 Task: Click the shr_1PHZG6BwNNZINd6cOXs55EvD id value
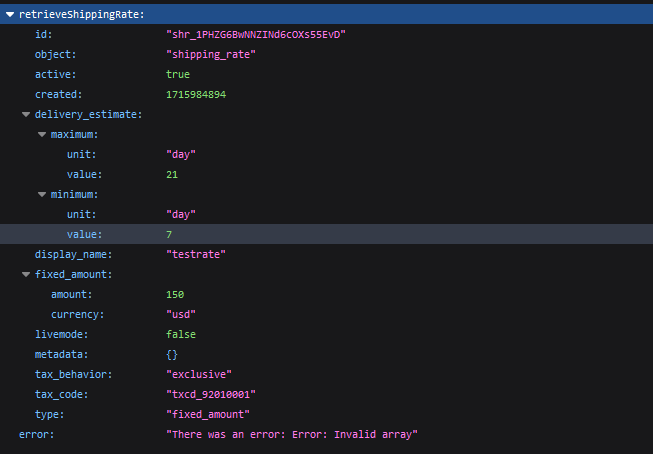(256, 34)
